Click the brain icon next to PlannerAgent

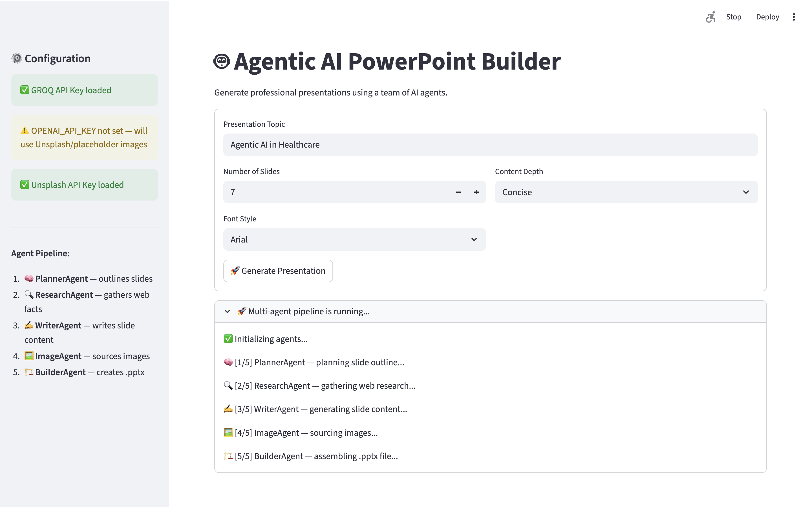click(29, 278)
